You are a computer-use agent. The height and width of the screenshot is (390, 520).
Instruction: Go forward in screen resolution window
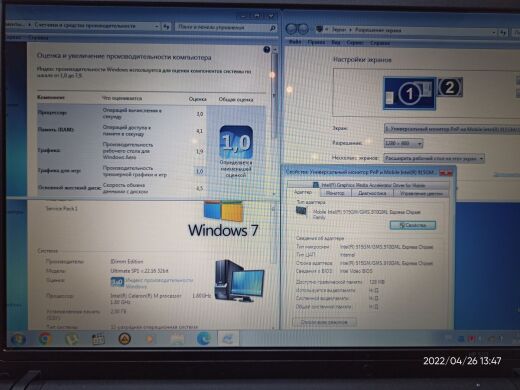(303, 29)
